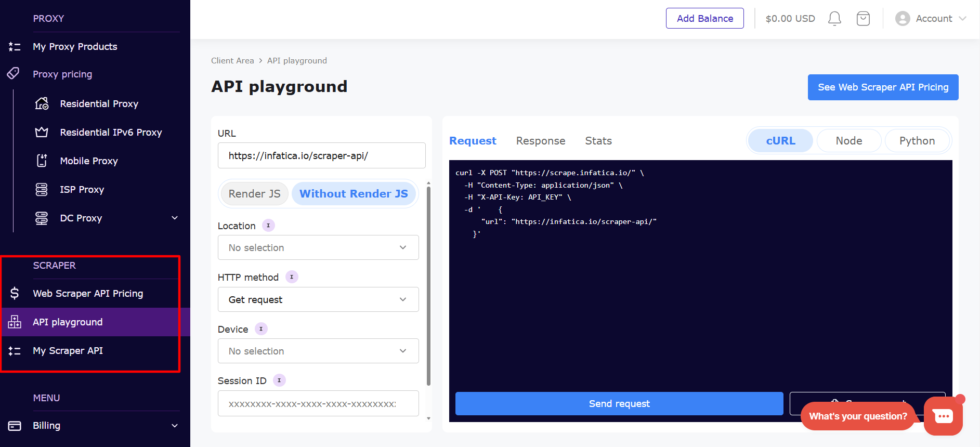Click into the Session ID input field
980x447 pixels.
coord(318,403)
